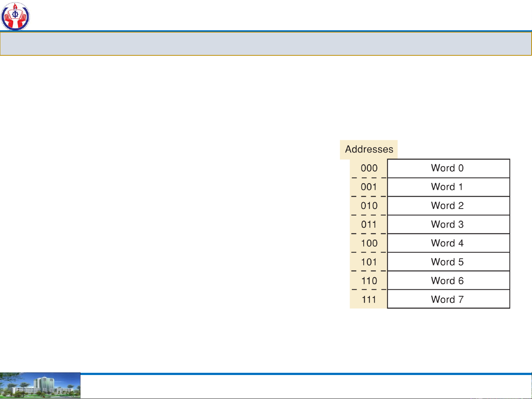Image resolution: width=532 pixels, height=399 pixels.
Task: Select the Addresses header label
Action: [x=369, y=149]
